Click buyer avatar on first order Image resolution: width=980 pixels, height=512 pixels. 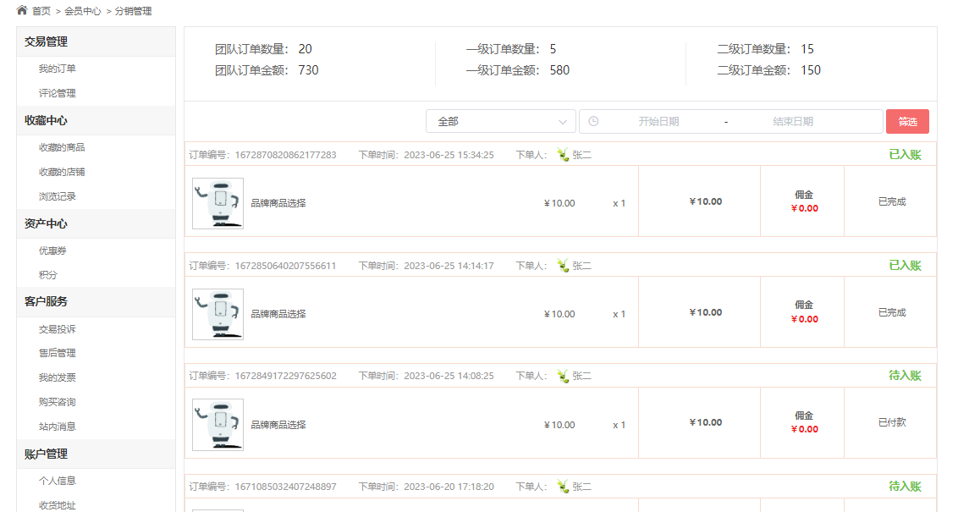(563, 154)
